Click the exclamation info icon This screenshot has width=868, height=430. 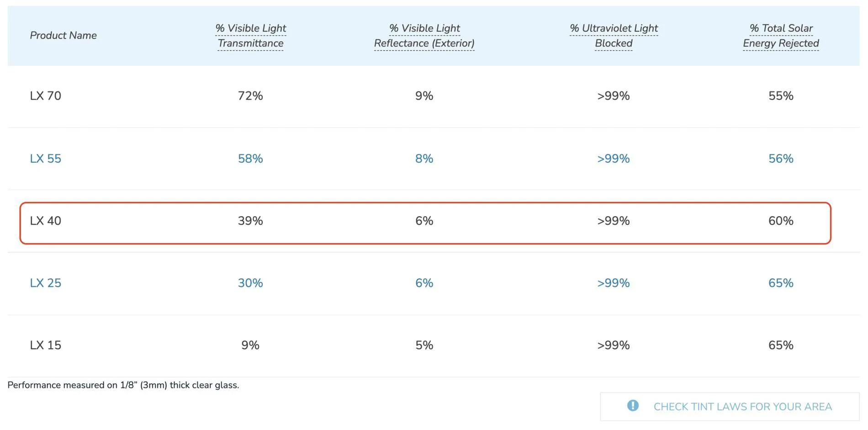(x=633, y=405)
